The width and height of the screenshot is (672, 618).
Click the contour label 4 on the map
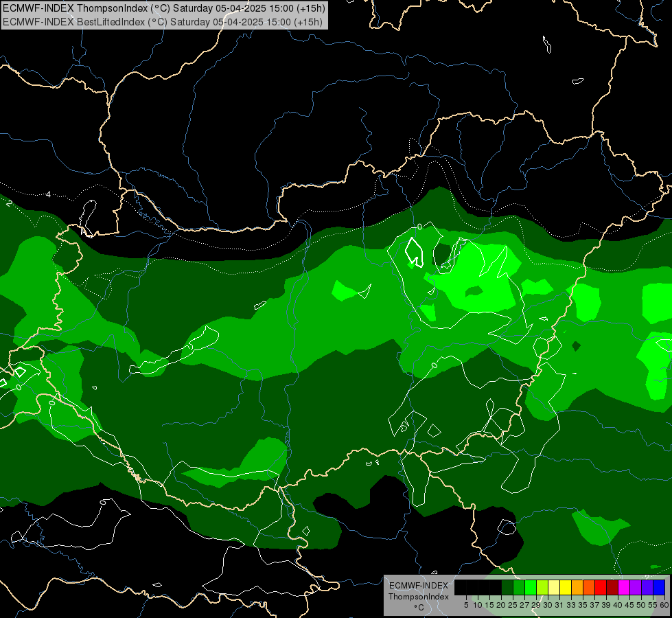(x=48, y=195)
